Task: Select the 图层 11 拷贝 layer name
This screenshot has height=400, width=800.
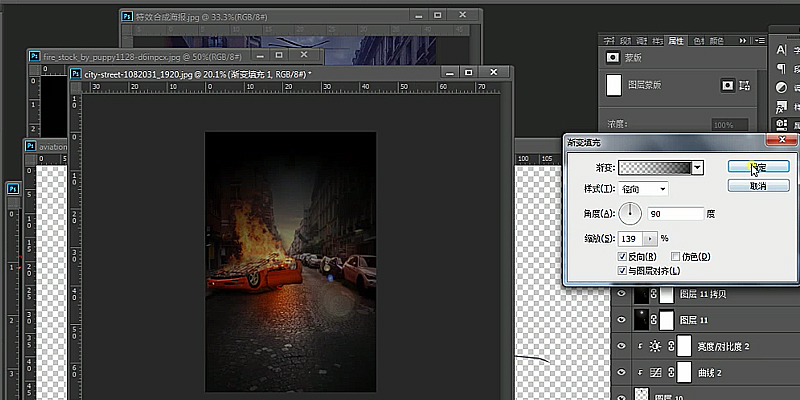Action: tap(703, 294)
